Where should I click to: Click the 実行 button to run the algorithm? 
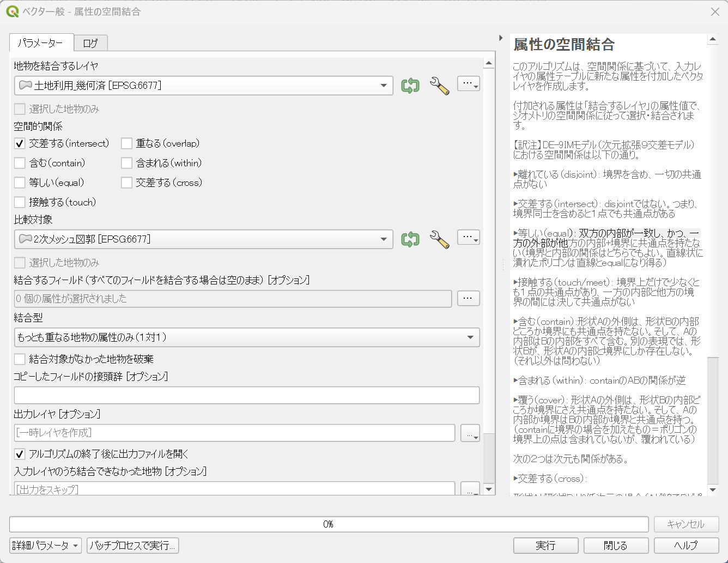[x=545, y=545]
